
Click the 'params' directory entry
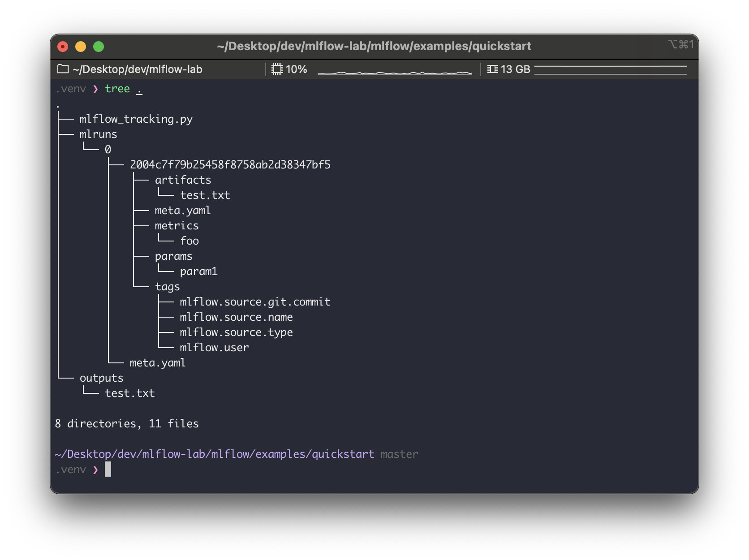click(173, 256)
